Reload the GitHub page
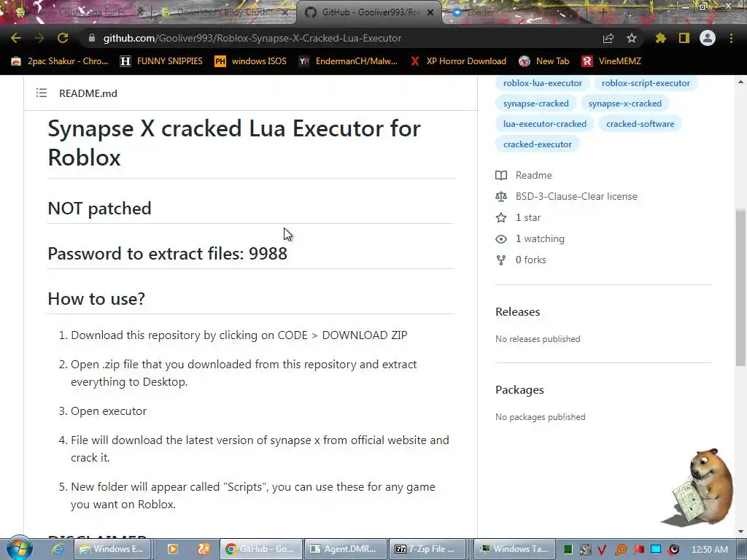This screenshot has height=560, width=747. click(63, 38)
